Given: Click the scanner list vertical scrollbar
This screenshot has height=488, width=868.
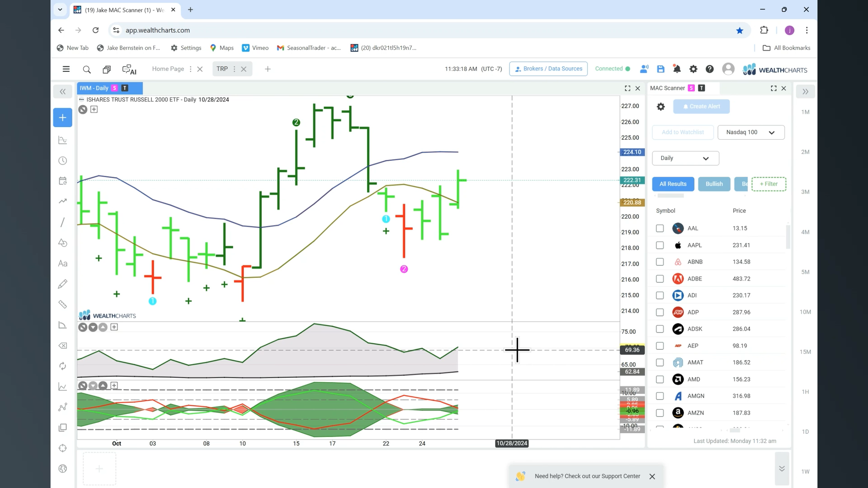Looking at the screenshot, I should [x=788, y=237].
